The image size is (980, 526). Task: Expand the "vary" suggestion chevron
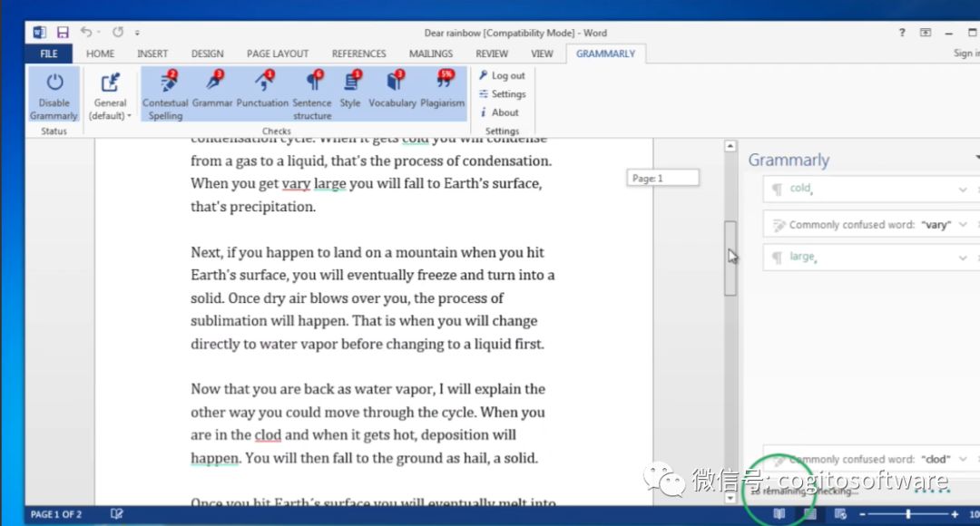pos(963,224)
